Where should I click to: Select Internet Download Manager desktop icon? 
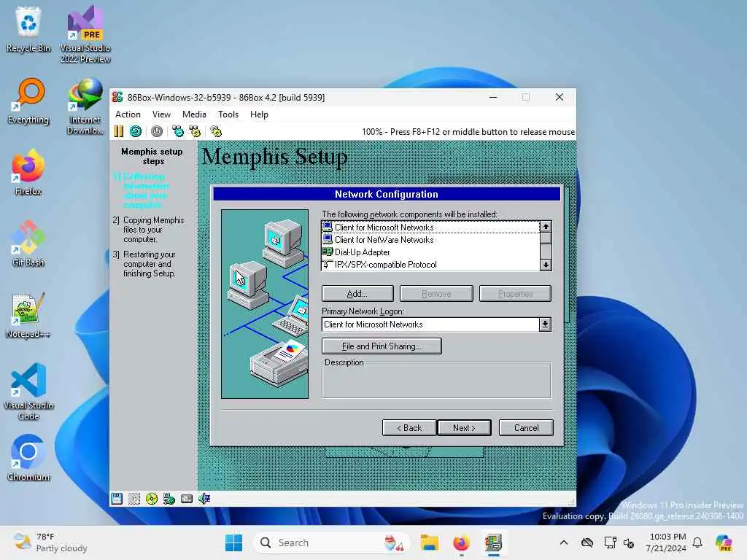[x=85, y=106]
